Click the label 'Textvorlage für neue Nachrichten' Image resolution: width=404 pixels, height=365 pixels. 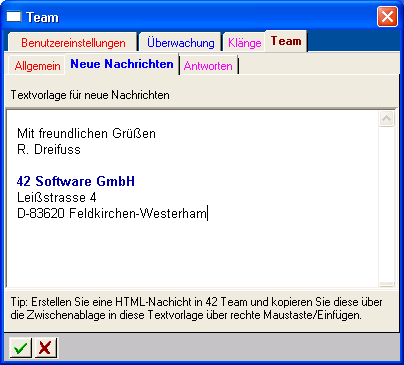coord(90,95)
